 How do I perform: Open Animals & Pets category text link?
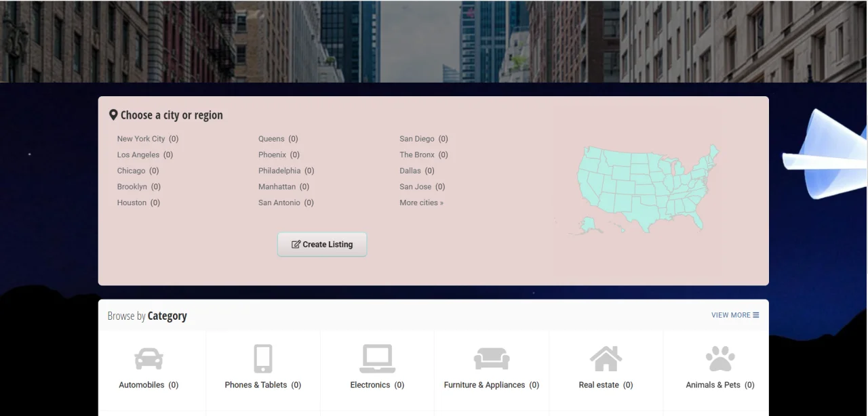click(x=713, y=385)
